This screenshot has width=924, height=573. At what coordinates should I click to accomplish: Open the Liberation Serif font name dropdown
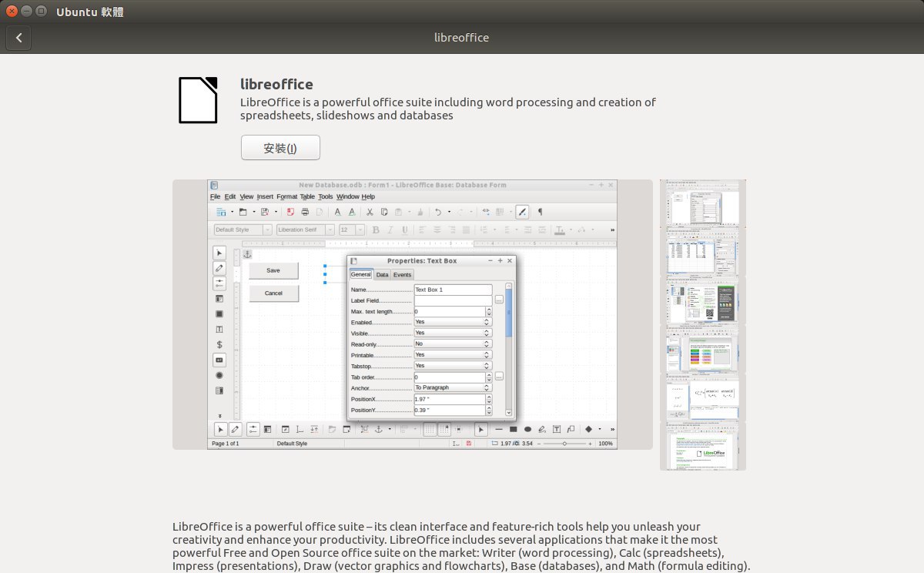pos(305,230)
